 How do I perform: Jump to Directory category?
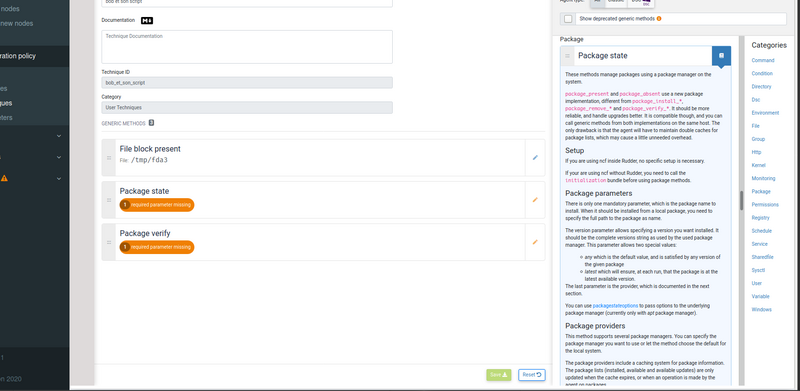tap(761, 87)
